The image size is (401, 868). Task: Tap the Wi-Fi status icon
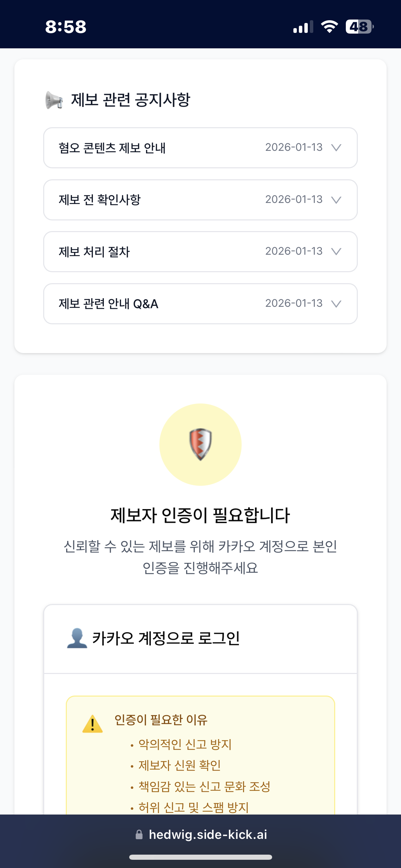(x=329, y=27)
